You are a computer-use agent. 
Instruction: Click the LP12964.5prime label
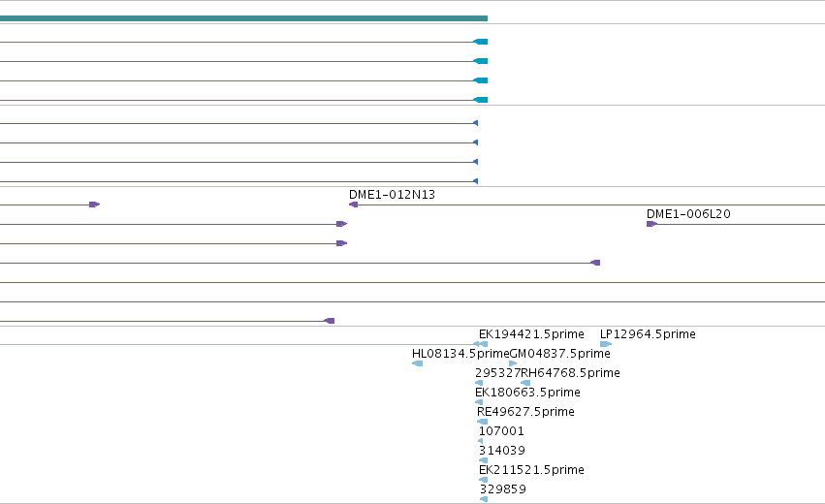[648, 334]
